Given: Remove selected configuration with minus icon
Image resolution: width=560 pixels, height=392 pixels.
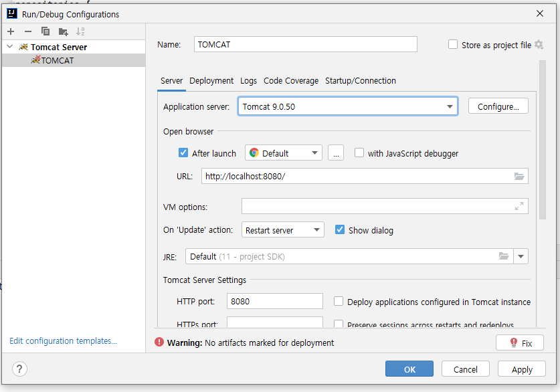Looking at the screenshot, I should click(x=28, y=31).
